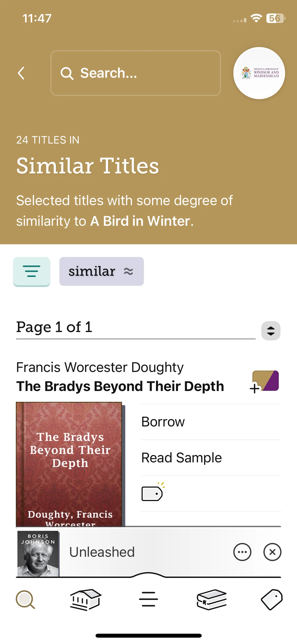297x644 pixels.
Task: Select Read Sample for the book
Action: click(211, 458)
